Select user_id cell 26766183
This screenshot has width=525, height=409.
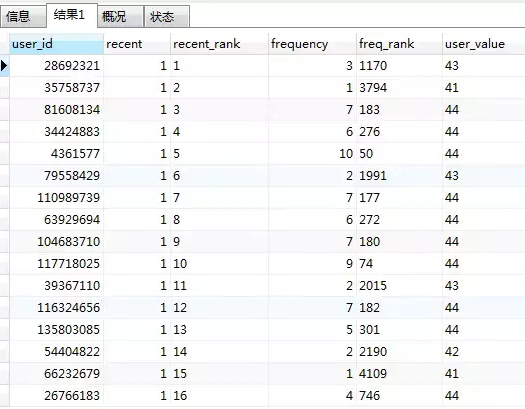tap(56, 396)
